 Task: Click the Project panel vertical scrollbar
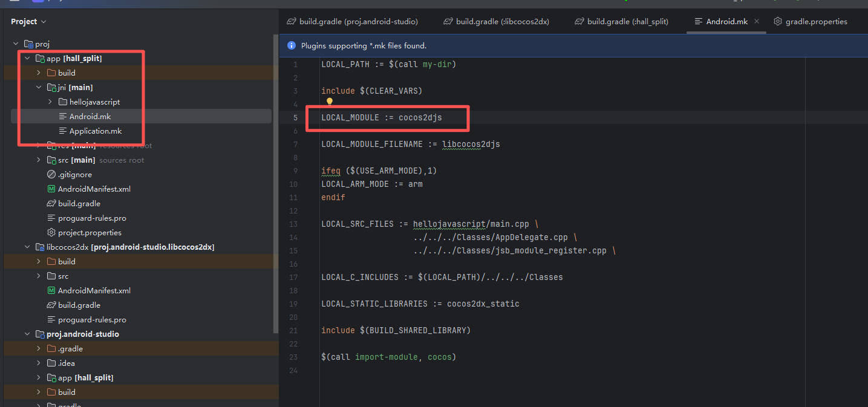[276, 181]
